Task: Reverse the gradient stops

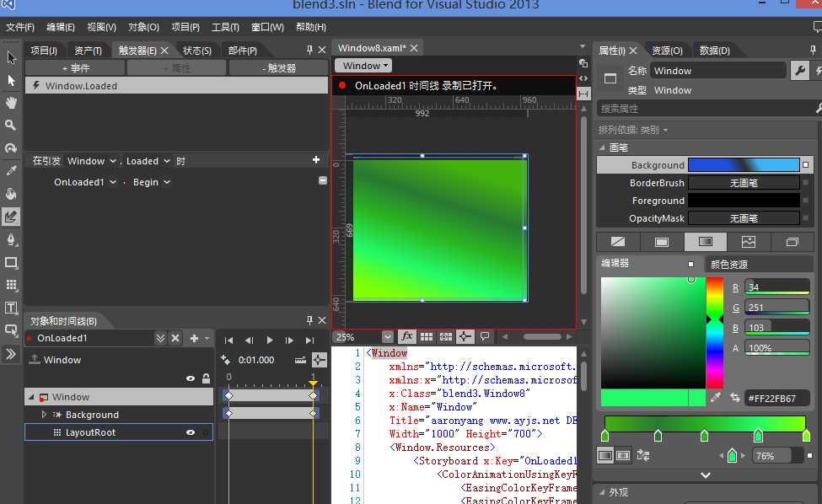Action: coord(643,456)
